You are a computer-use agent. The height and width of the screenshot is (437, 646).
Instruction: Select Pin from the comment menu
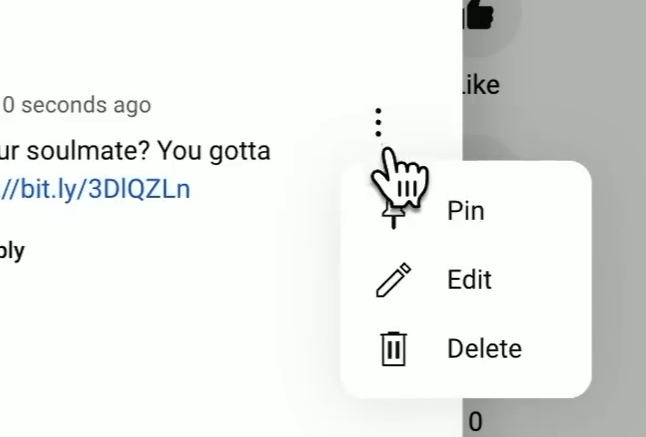[x=466, y=211]
